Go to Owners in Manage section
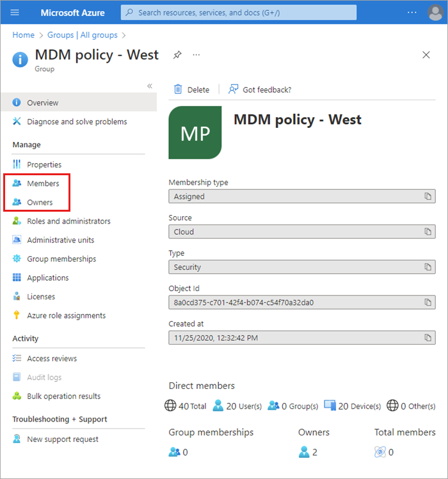Screen dimensions: 448x479 pyautogui.click(x=40, y=202)
